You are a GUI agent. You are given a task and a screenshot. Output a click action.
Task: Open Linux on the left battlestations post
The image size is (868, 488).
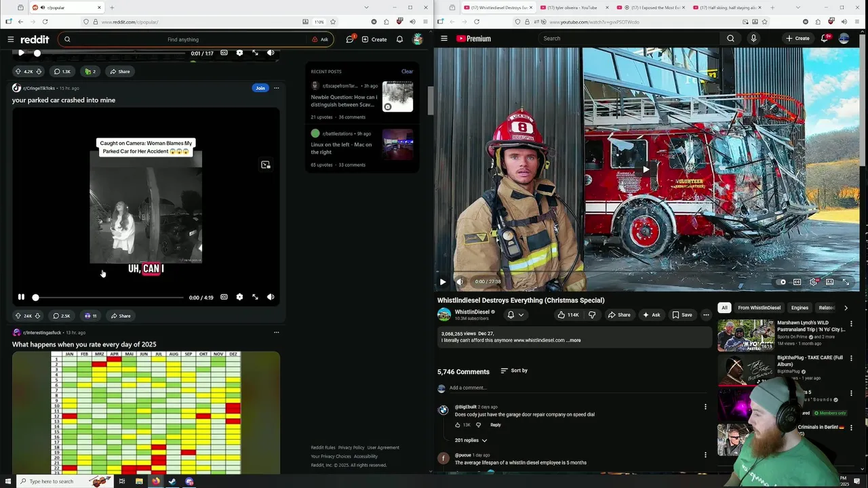coord(341,148)
